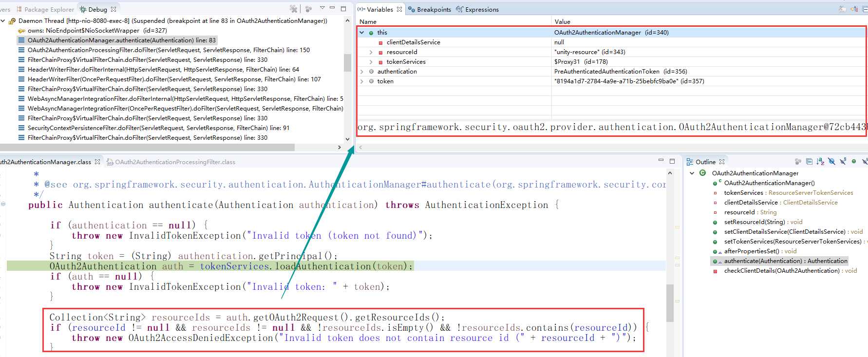
Task: Click the Show Logical Structure icon in Variables
Action: point(854,9)
